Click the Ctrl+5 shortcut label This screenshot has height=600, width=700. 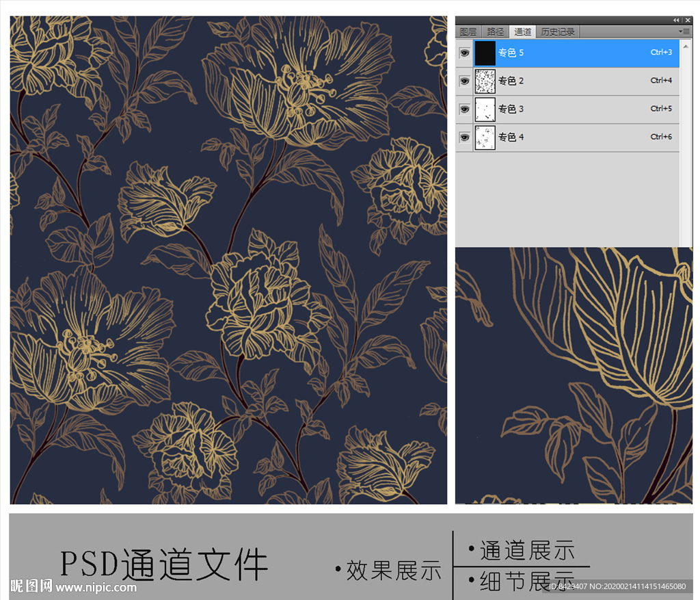661,109
